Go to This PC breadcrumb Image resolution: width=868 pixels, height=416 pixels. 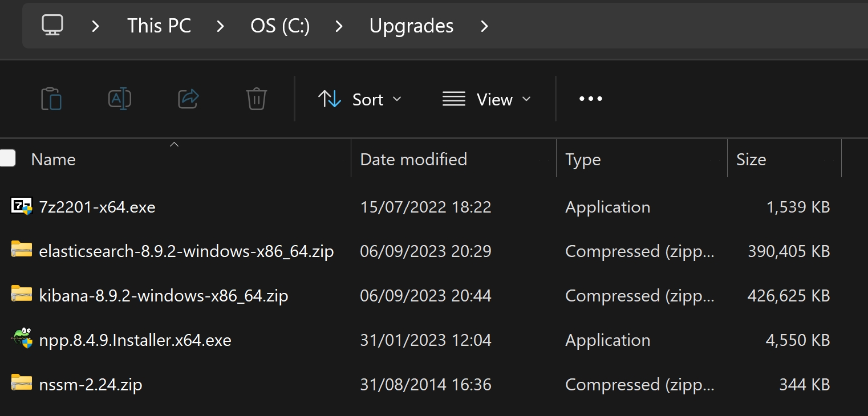point(159,26)
